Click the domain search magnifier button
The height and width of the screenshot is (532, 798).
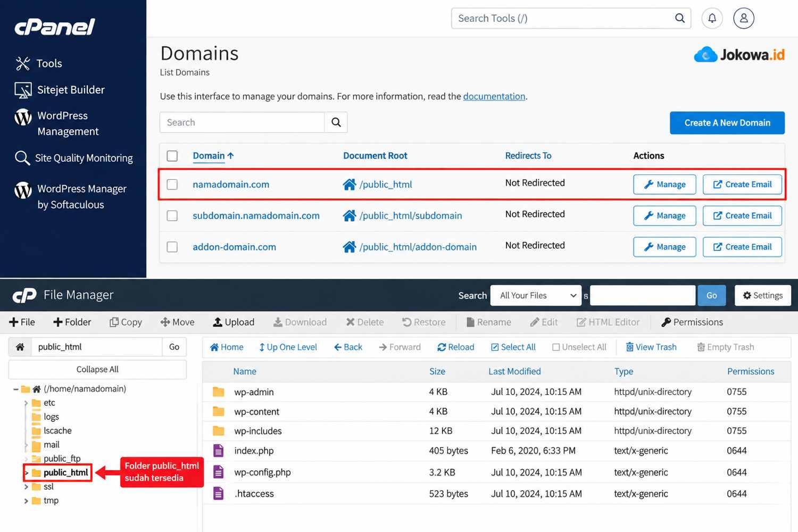(x=336, y=122)
